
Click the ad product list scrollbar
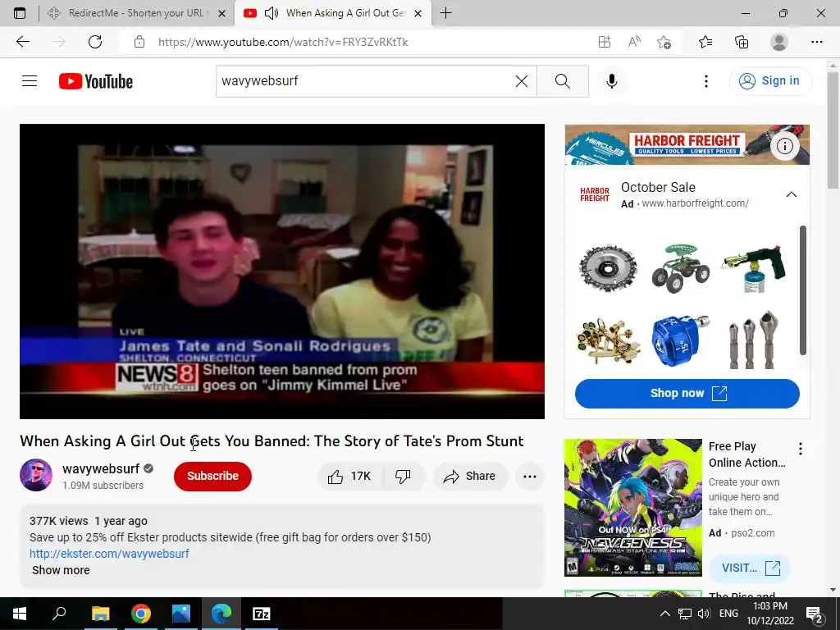coord(802,290)
